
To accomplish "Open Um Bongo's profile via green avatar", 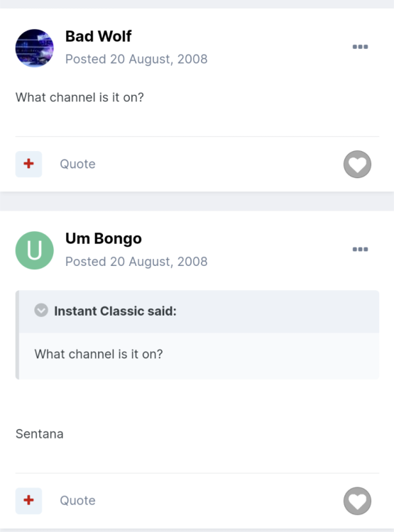I will tap(34, 250).
